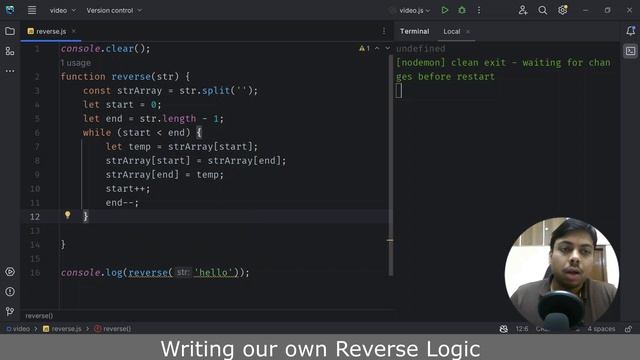Close the Local terminal session tab
Screen dimensions: 640x360
468,31
